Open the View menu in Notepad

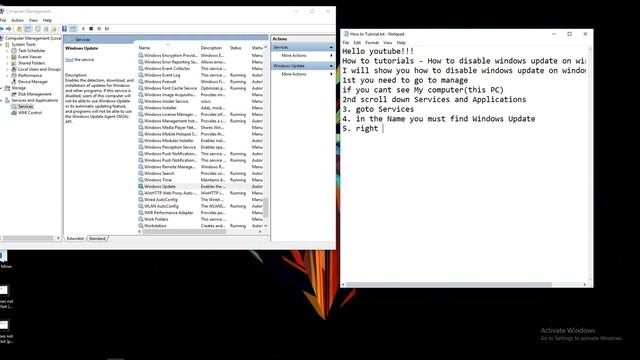pyautogui.click(x=387, y=42)
